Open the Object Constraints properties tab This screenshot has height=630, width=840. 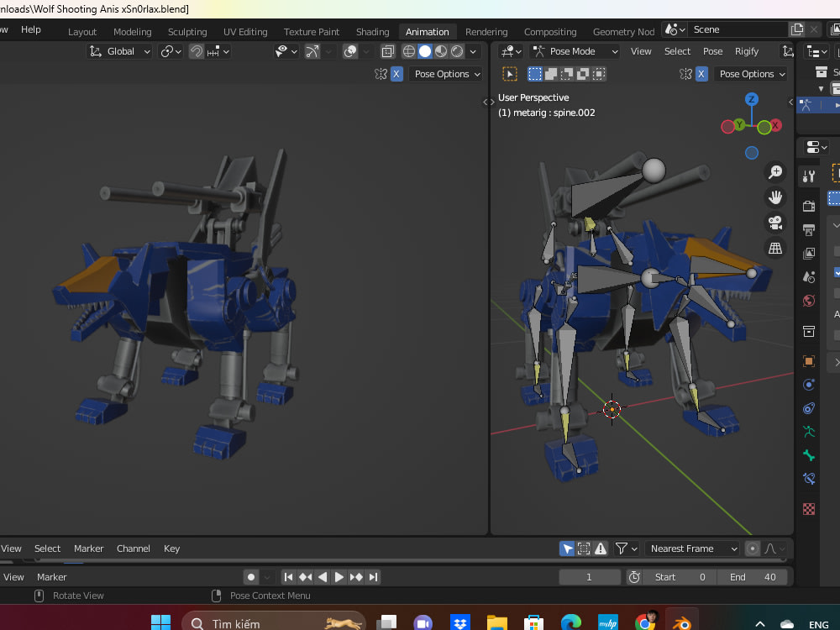coord(809,408)
